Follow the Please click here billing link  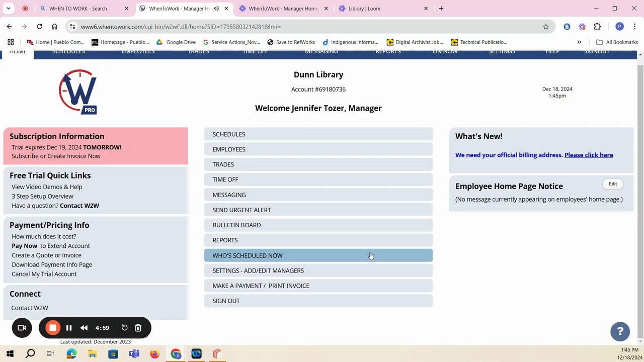tap(589, 155)
